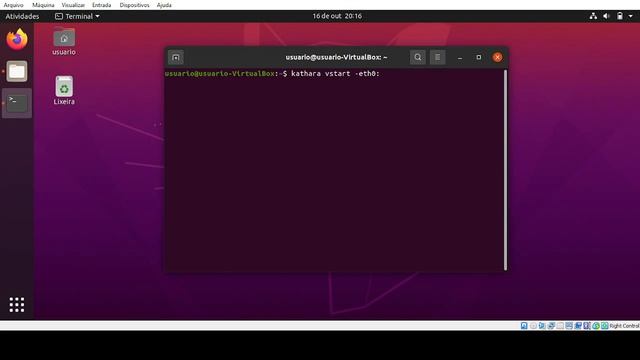
Task: Open the Máquina menu
Action: [x=43, y=5]
